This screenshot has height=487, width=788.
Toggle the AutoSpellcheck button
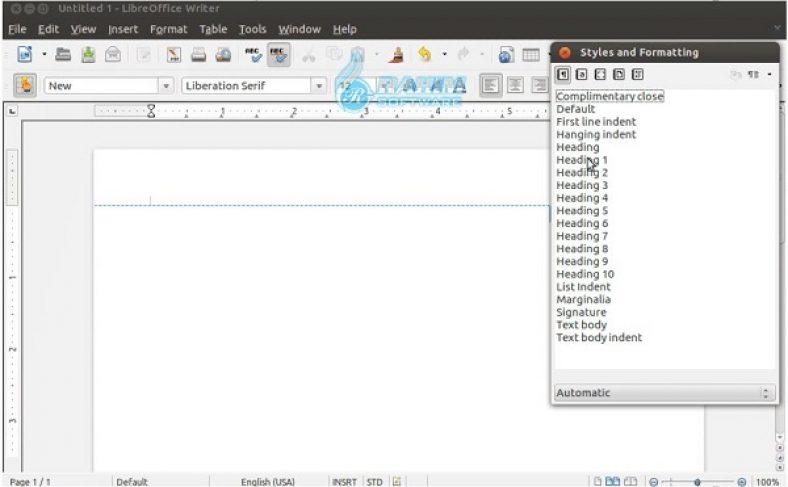(278, 54)
